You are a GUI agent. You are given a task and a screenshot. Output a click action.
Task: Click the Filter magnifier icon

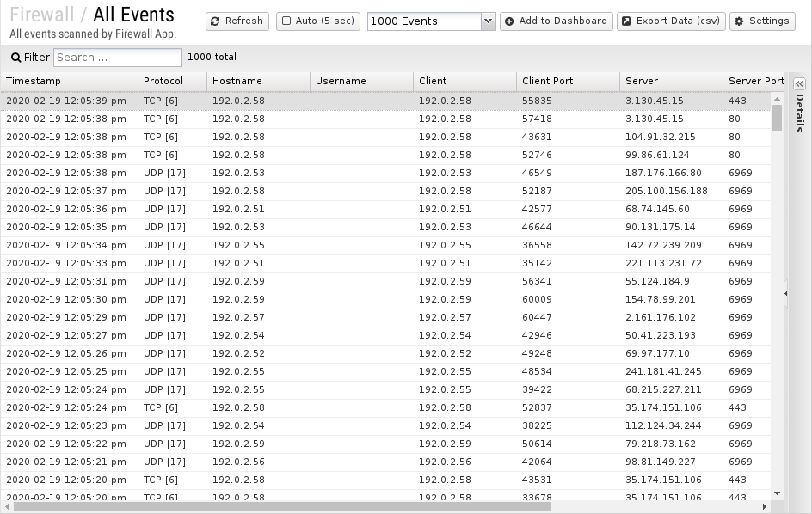tap(15, 58)
